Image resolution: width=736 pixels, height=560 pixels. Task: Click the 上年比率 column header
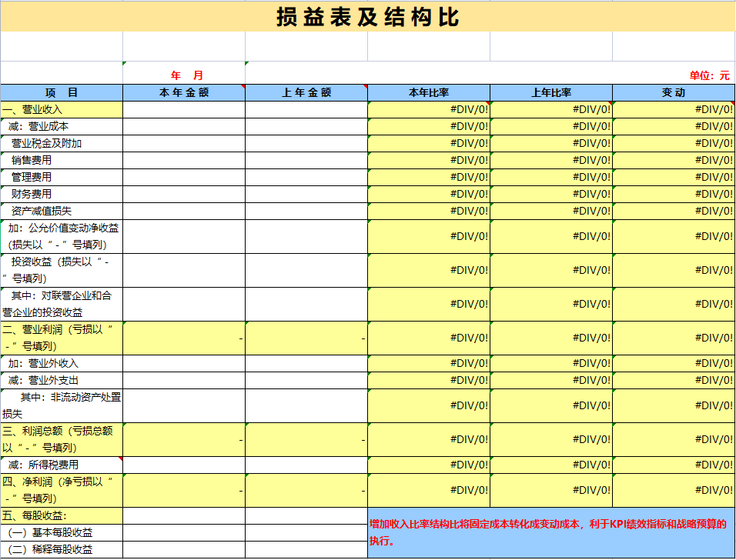click(x=550, y=90)
